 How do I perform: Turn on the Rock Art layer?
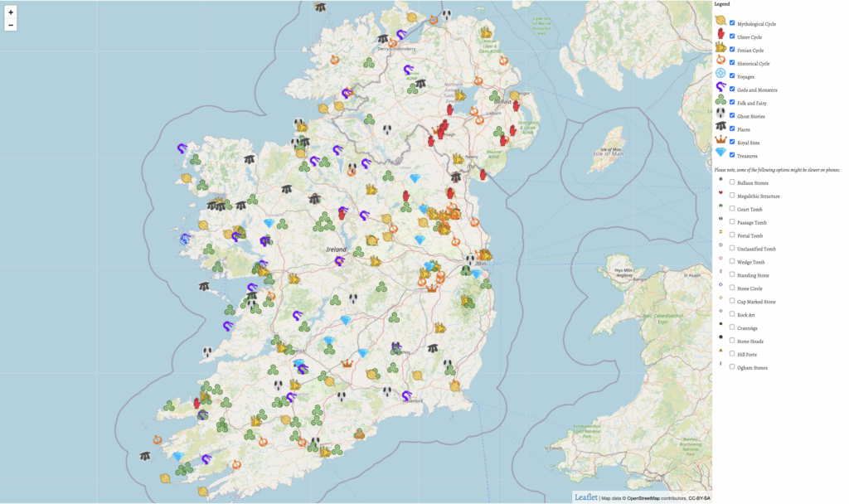tap(732, 314)
